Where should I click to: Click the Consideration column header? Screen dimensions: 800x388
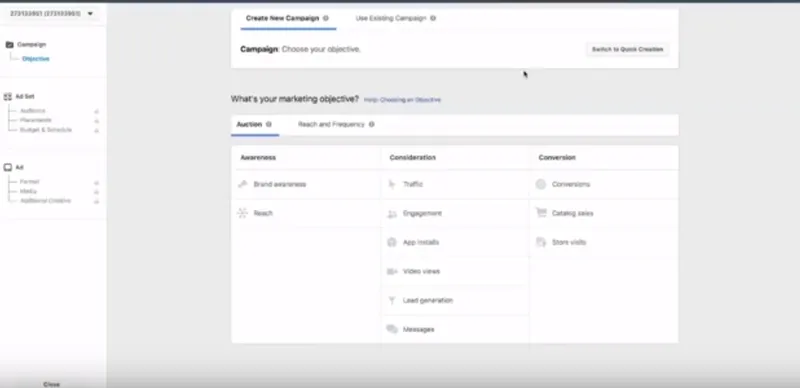413,158
